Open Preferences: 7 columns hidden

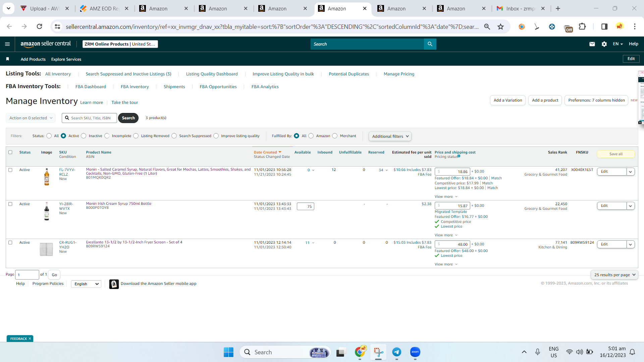click(596, 100)
